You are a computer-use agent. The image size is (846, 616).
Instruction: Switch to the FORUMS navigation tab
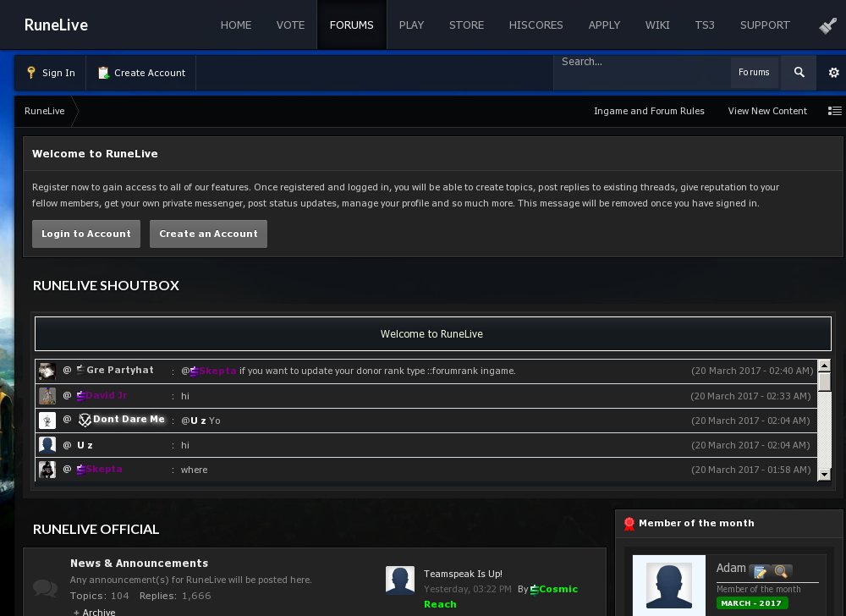click(x=352, y=25)
